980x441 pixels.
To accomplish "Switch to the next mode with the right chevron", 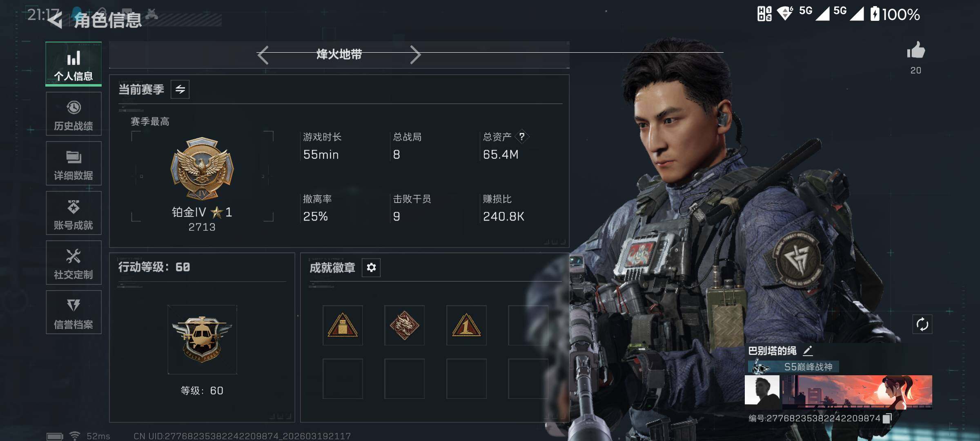I will pos(415,55).
